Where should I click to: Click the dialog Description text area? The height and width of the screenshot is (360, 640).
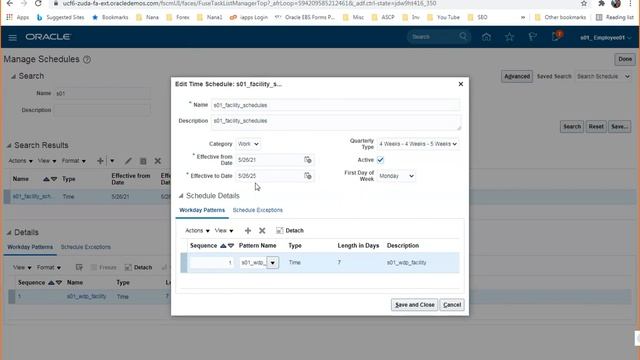click(336, 122)
